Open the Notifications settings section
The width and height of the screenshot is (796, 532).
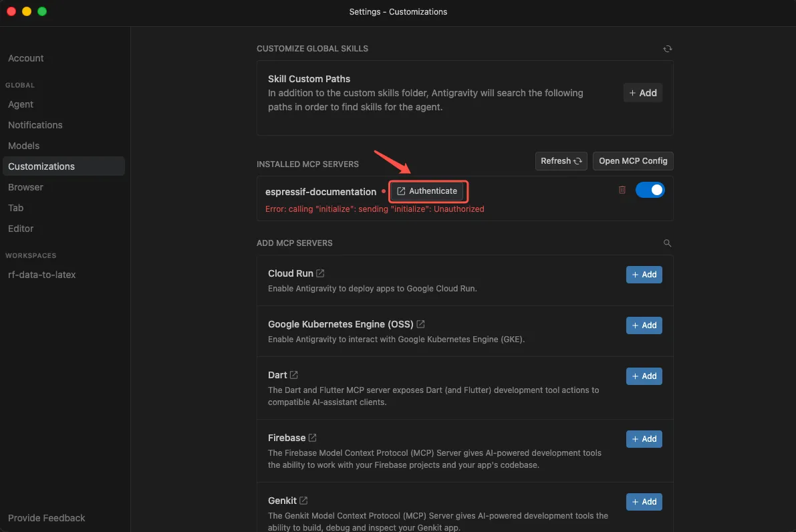coord(35,125)
